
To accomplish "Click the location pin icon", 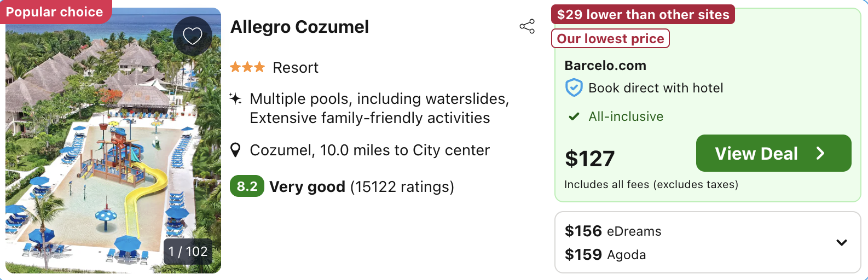I will [x=235, y=150].
